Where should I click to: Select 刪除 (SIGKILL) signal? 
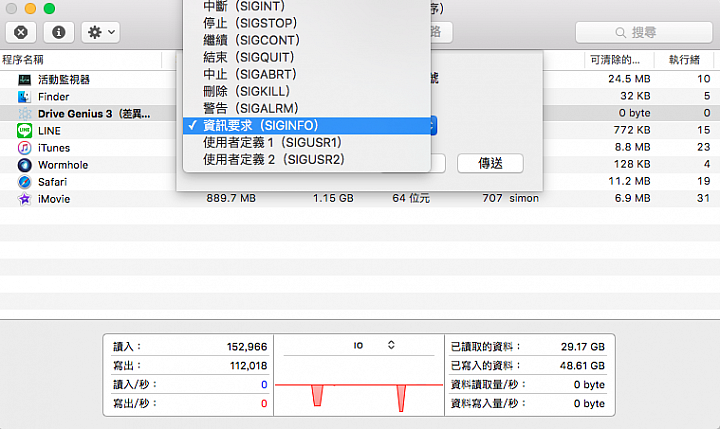pos(306,91)
